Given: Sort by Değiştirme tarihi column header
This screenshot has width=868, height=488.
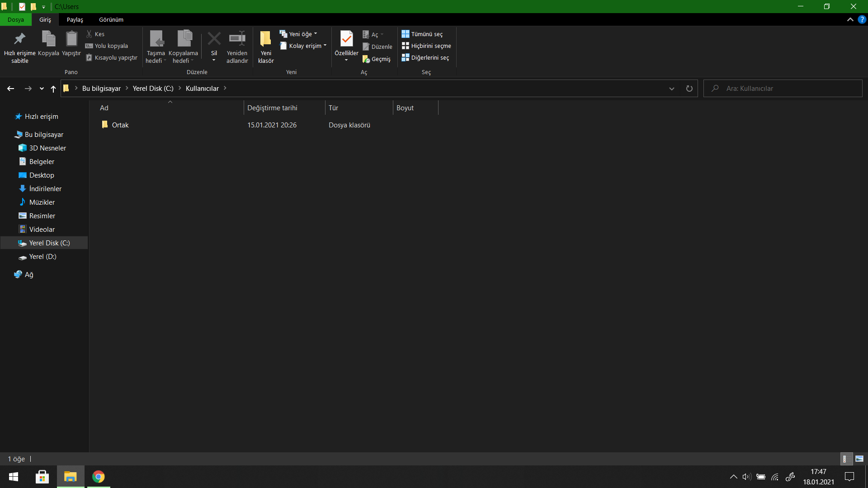Looking at the screenshot, I should [x=272, y=108].
